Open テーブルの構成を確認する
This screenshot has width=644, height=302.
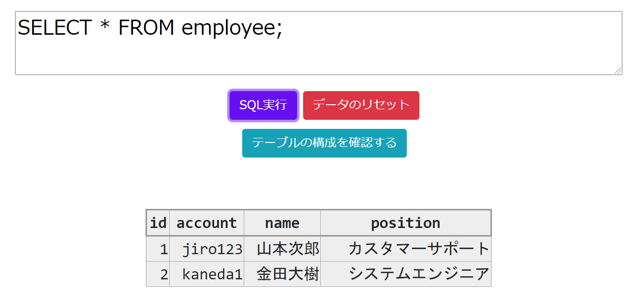(324, 143)
